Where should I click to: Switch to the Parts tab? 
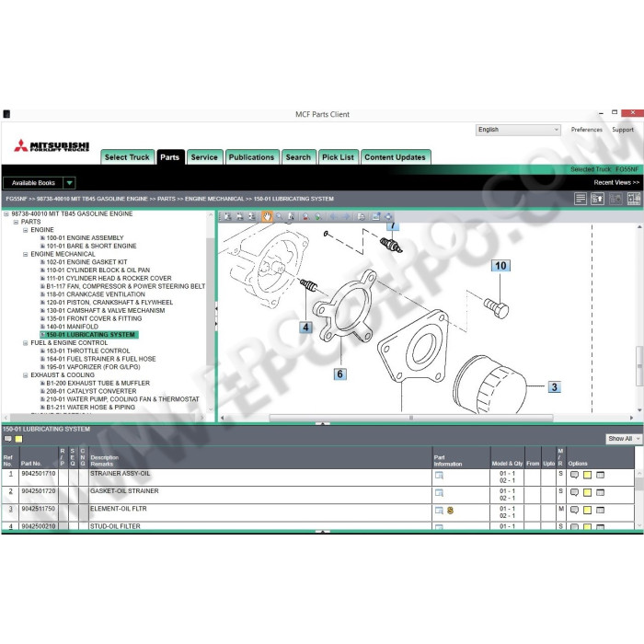pyautogui.click(x=170, y=157)
